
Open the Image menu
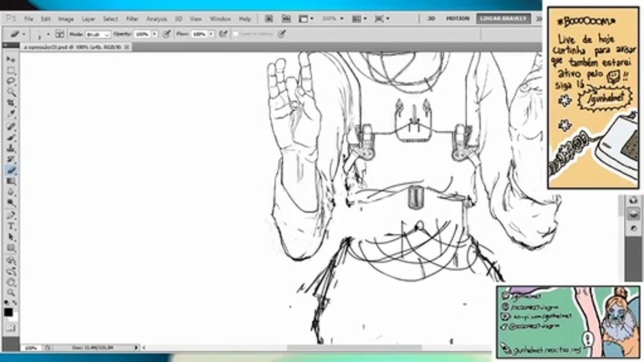(x=66, y=19)
